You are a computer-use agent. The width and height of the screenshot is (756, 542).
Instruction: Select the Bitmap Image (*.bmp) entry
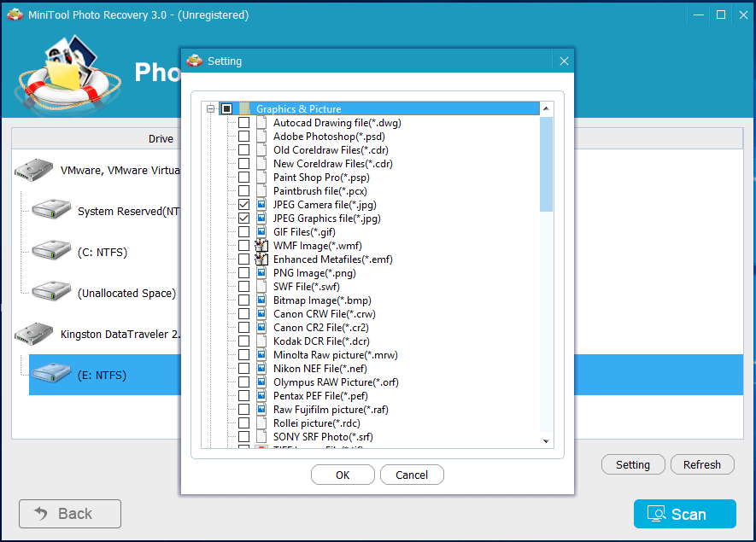[x=322, y=300]
